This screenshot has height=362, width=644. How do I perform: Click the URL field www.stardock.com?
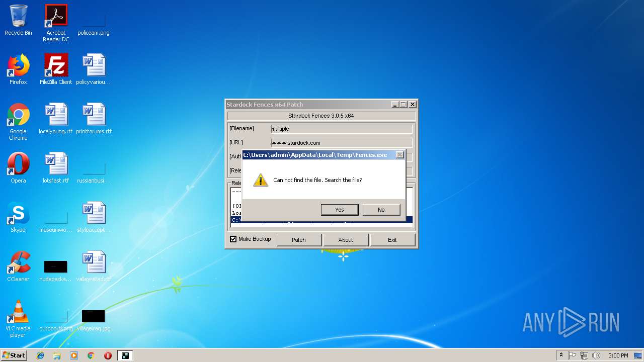tap(342, 143)
